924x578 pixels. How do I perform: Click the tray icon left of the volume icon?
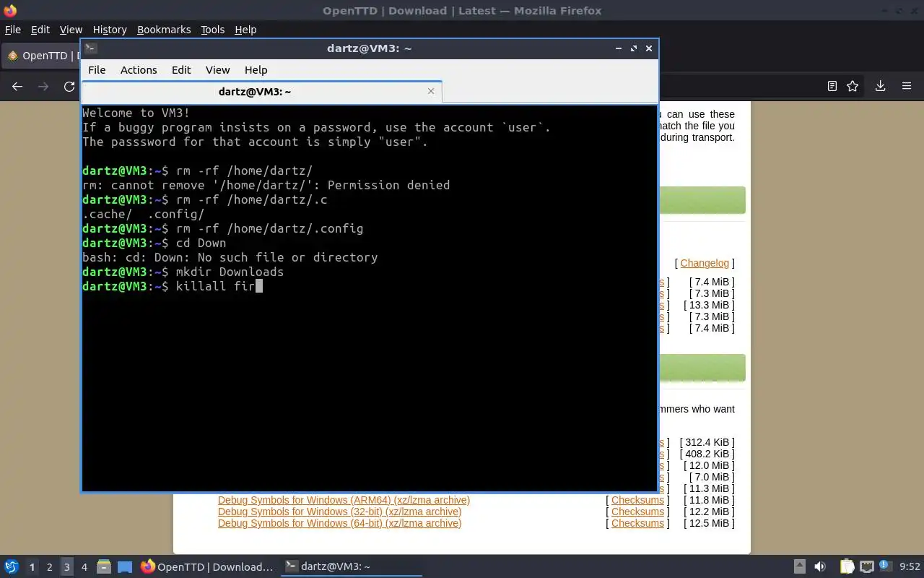(800, 566)
